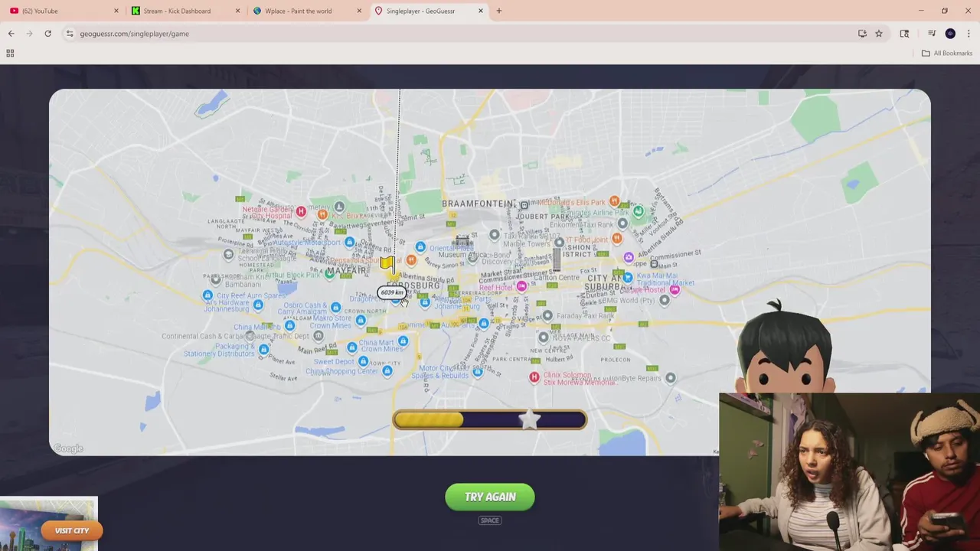Click the KFC Brixton restaurant marker

point(322,215)
